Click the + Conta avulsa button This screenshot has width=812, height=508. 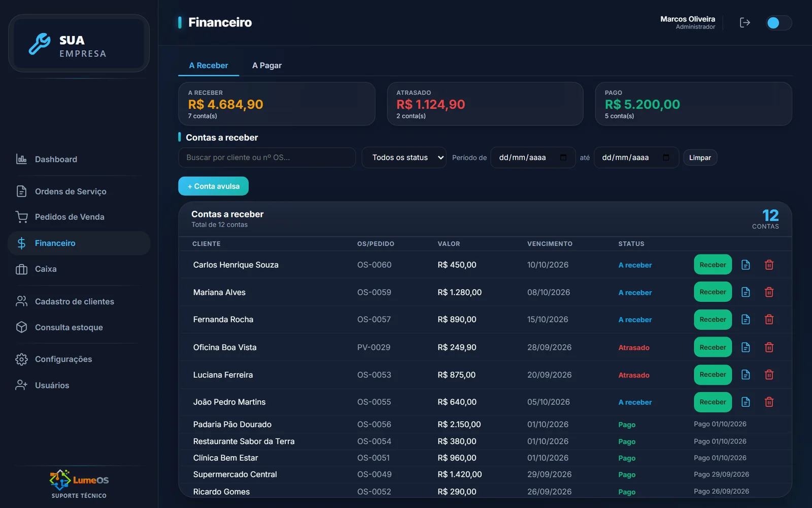pos(213,186)
